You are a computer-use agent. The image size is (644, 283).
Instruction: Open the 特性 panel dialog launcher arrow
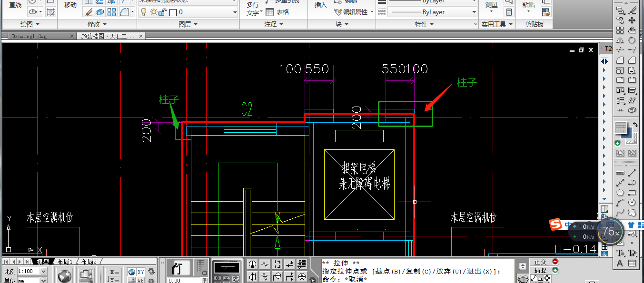pos(475,24)
